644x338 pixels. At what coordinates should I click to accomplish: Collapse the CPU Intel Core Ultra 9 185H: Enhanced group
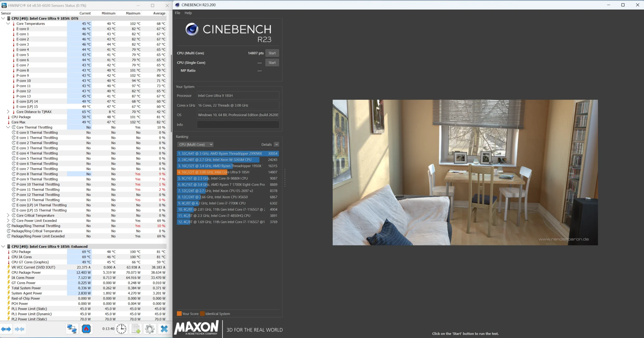click(3, 246)
